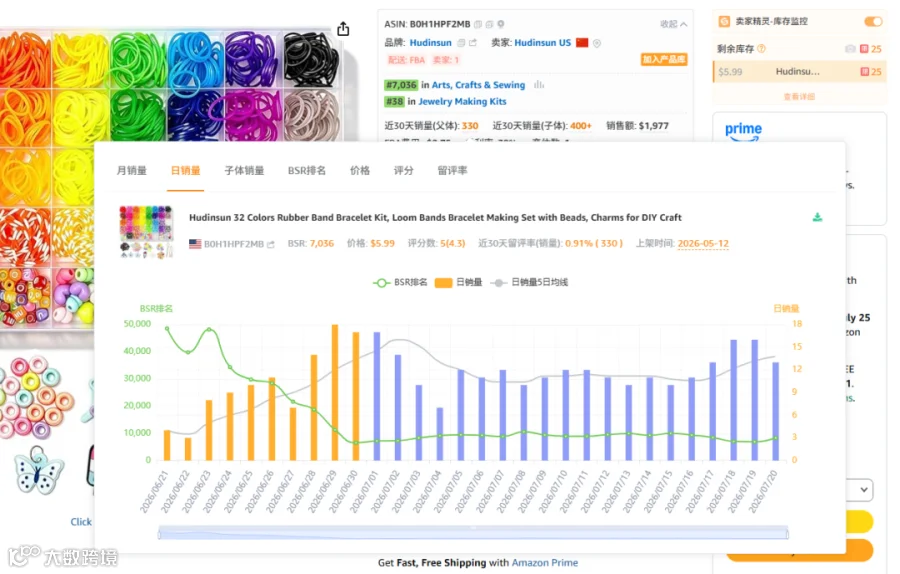Open the Amazon Prime link
Viewport: 900px width, 574px height.
pos(545,563)
